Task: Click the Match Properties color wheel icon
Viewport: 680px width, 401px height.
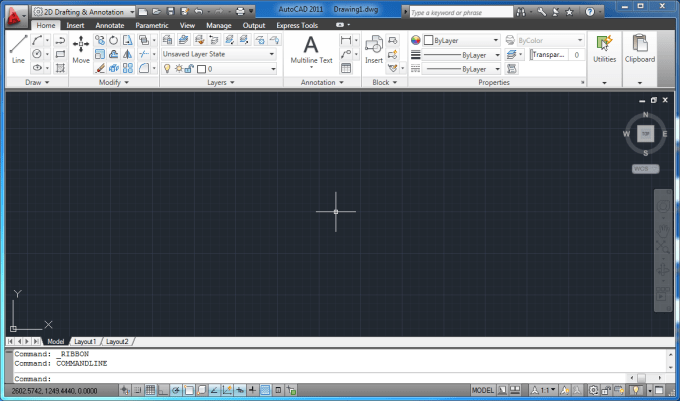Action: click(415, 40)
